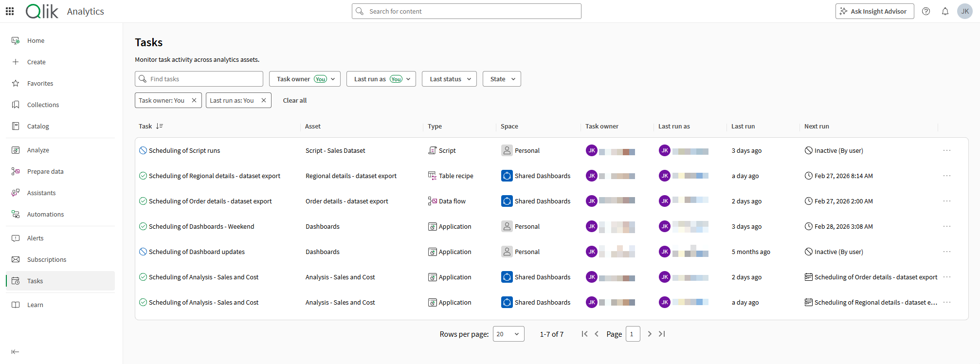Click the Clear all filters link
This screenshot has height=364, width=980.
[x=295, y=100]
